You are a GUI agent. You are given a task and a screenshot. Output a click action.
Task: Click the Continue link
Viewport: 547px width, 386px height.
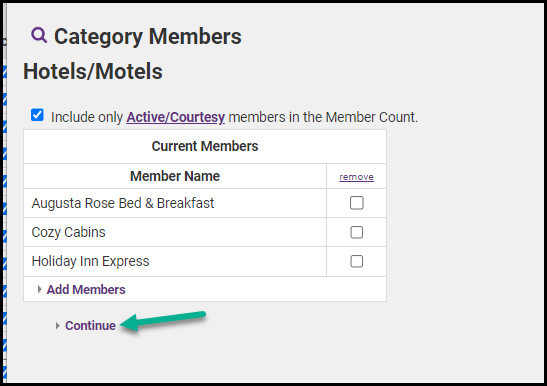click(x=90, y=326)
